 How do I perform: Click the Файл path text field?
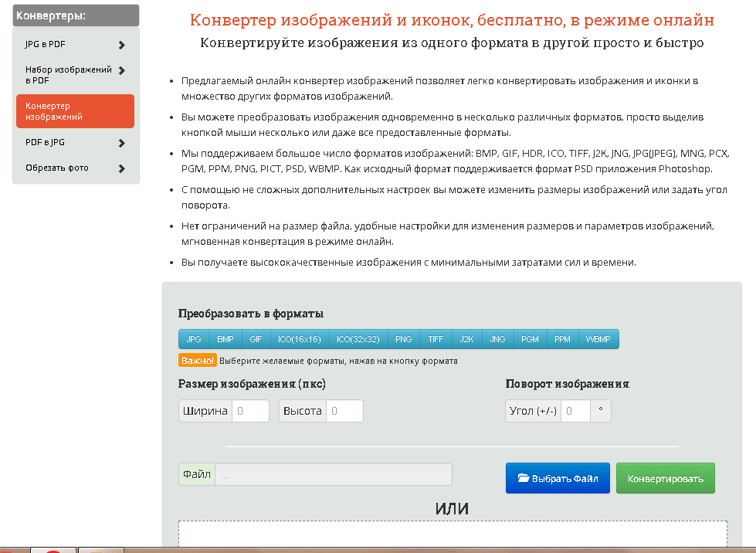[334, 474]
